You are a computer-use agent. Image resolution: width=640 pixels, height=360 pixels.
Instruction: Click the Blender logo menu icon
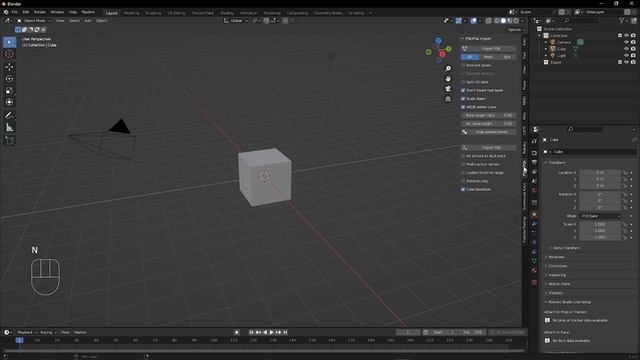click(6, 12)
